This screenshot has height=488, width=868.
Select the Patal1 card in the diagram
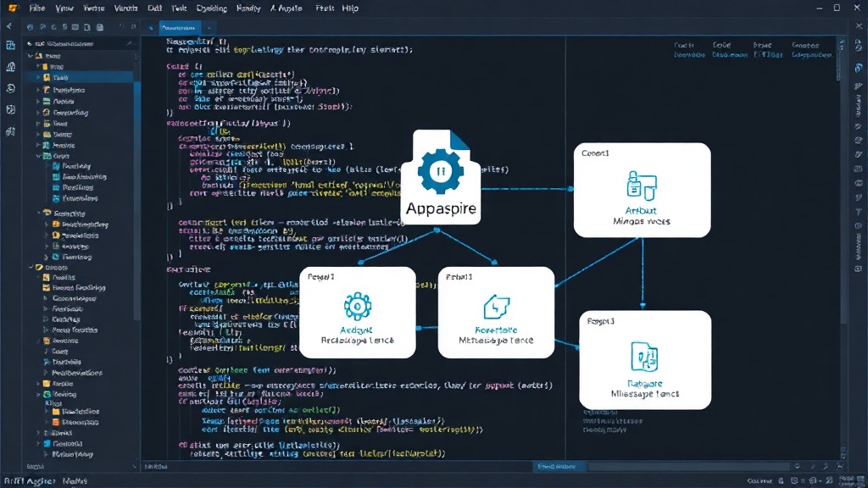(x=496, y=313)
